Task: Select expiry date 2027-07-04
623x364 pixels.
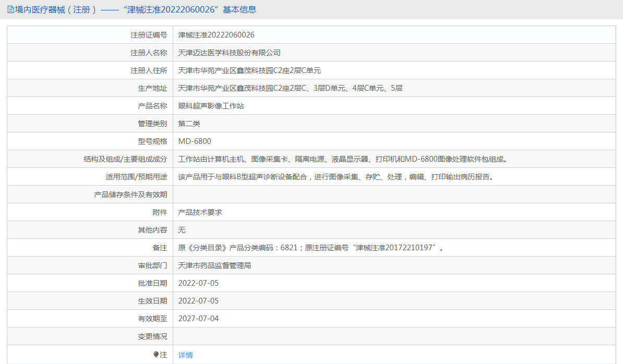Action: (198, 319)
